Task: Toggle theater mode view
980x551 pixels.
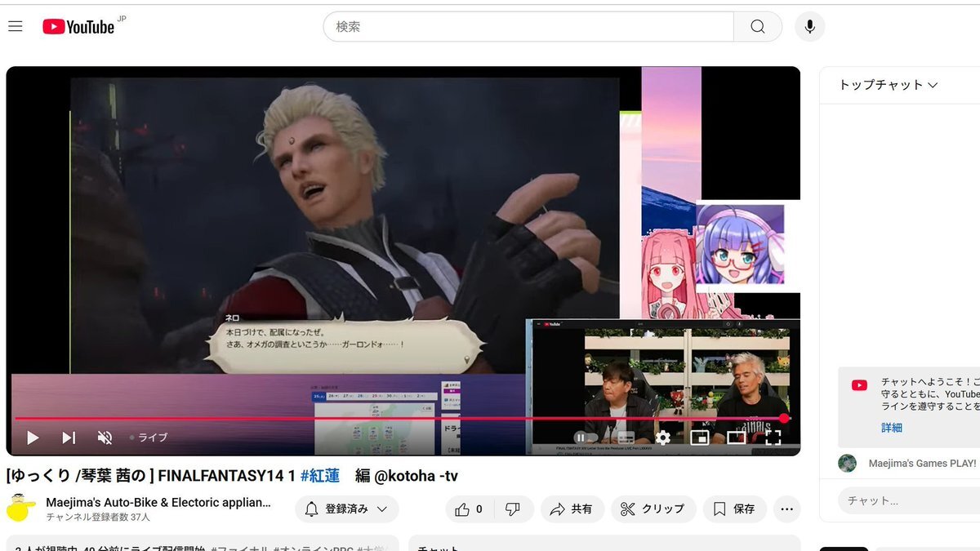Action: (737, 438)
